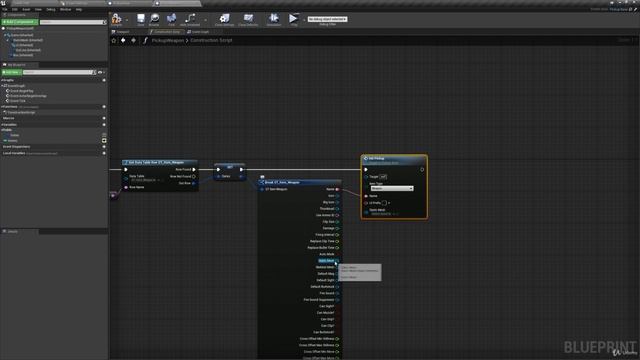Collapse the Variables section

pyautogui.click(x=2, y=124)
